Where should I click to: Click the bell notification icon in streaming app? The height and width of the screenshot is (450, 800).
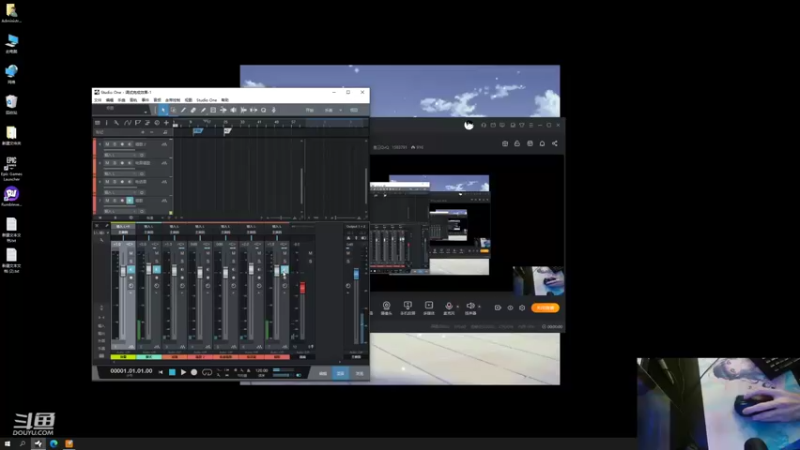pyautogui.click(x=542, y=143)
